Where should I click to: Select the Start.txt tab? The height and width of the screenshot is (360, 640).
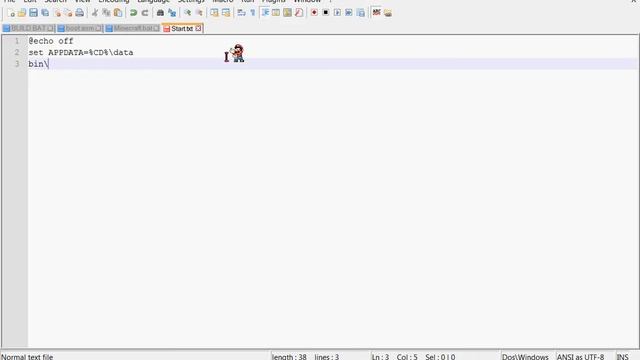pyautogui.click(x=182, y=29)
